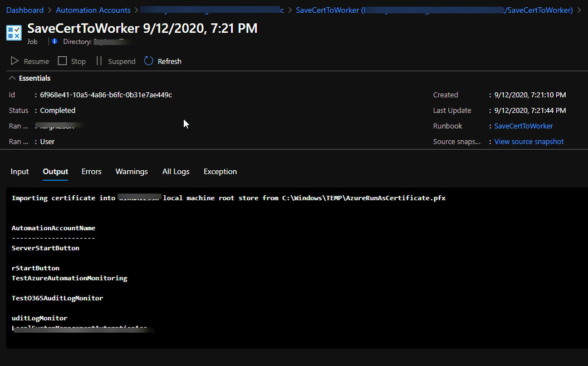
Task: Click the job runbook icon beside the title
Action: (14, 33)
